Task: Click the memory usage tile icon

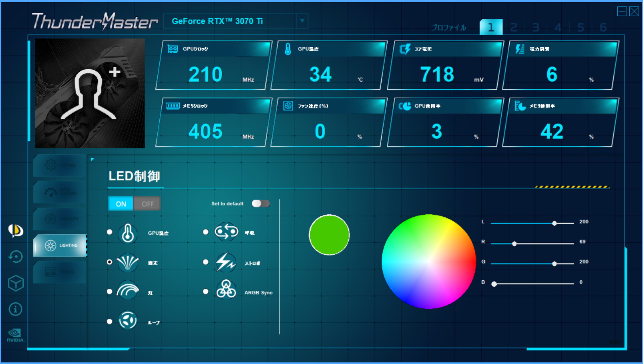Action: click(520, 106)
